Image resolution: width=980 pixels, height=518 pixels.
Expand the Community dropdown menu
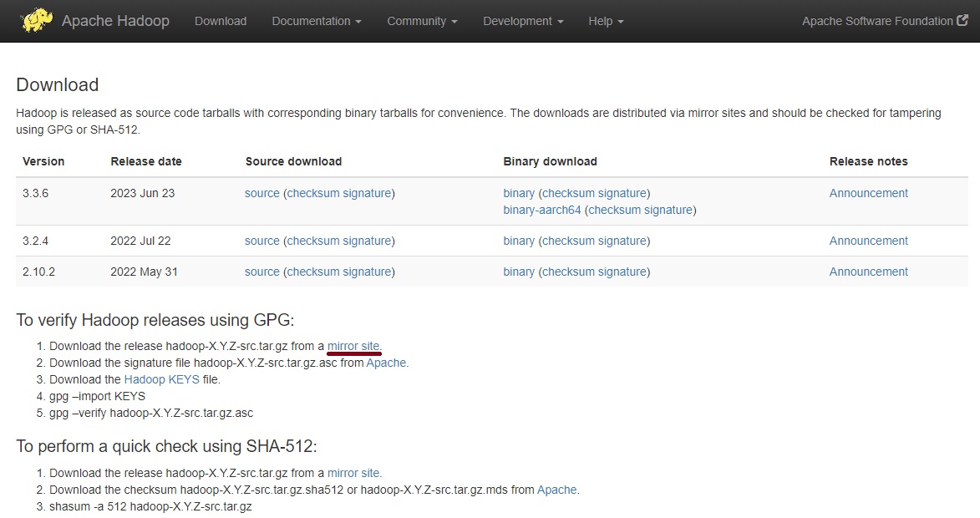(422, 21)
